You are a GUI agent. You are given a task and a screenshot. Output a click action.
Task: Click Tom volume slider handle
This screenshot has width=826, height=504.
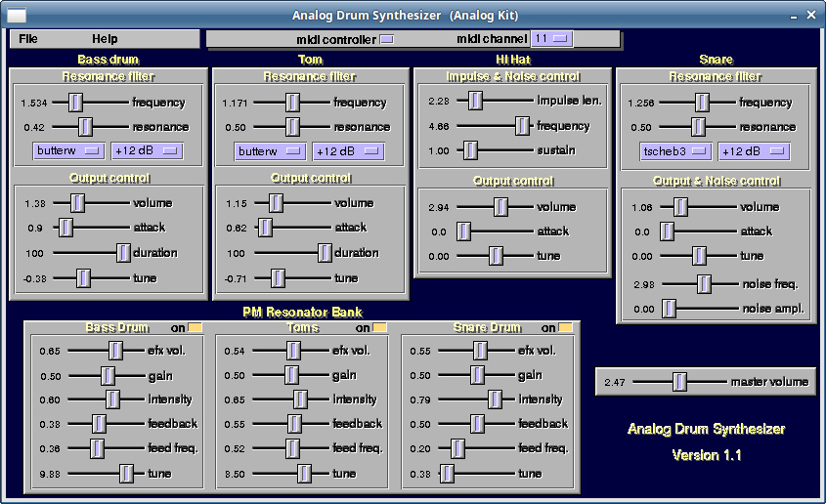276,203
